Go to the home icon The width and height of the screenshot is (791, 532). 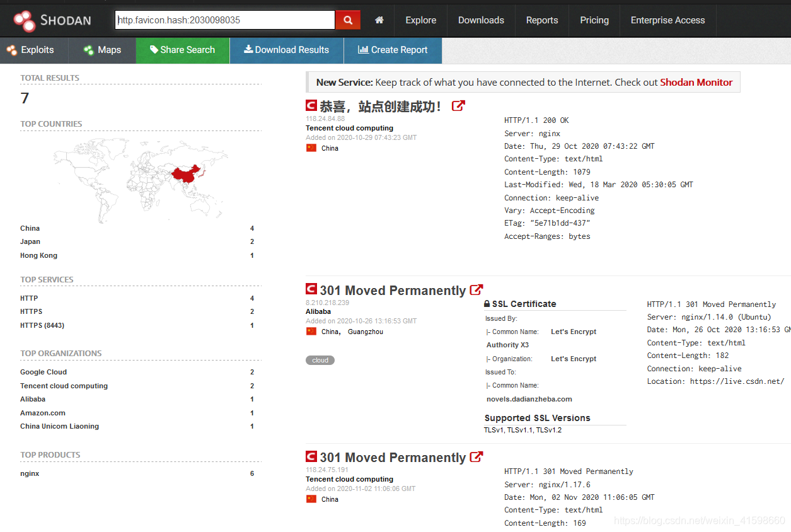click(x=379, y=20)
